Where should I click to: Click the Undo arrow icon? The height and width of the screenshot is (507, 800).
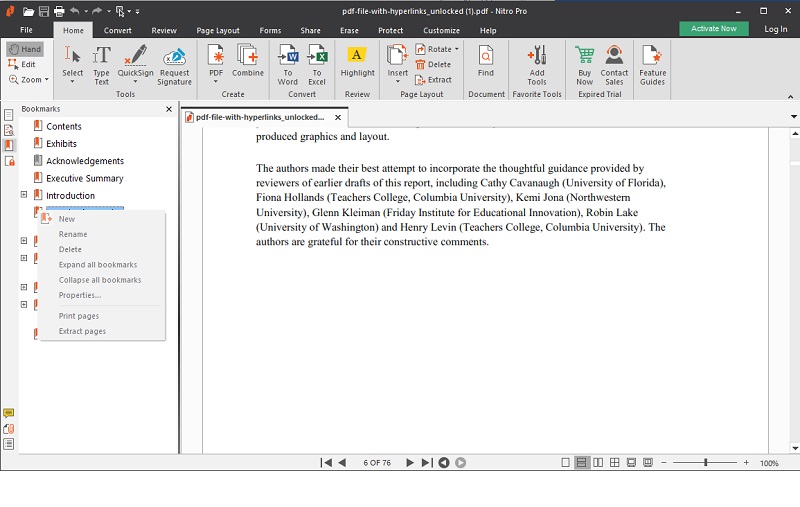click(x=74, y=11)
